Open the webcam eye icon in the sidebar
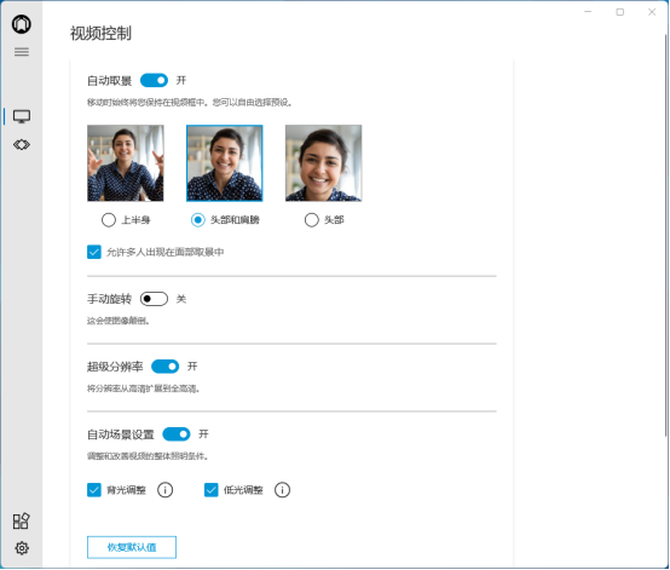This screenshot has height=570, width=670. 21,145
